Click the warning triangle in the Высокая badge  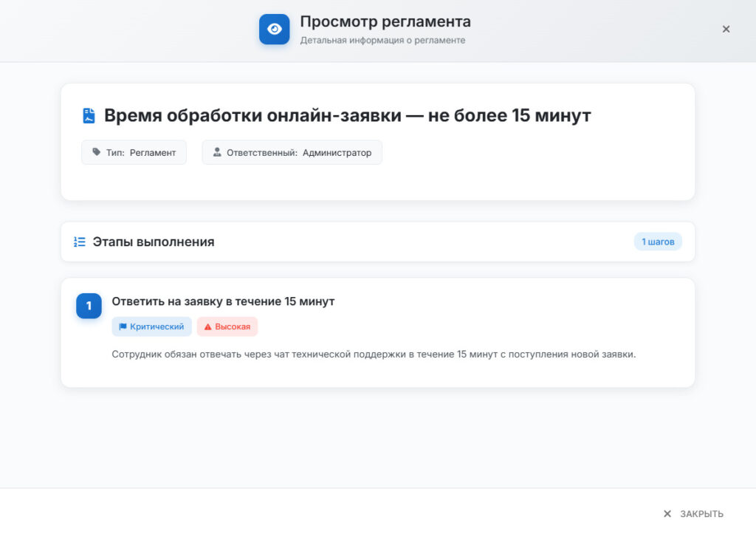click(207, 327)
